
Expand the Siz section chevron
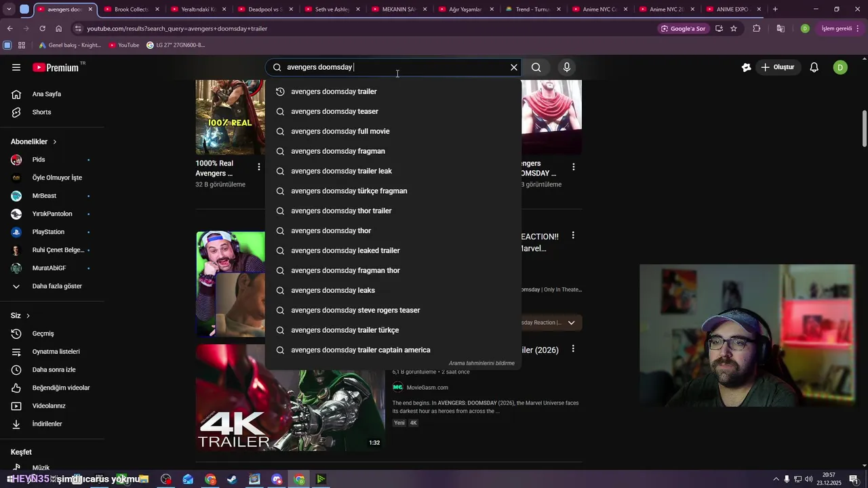(28, 316)
